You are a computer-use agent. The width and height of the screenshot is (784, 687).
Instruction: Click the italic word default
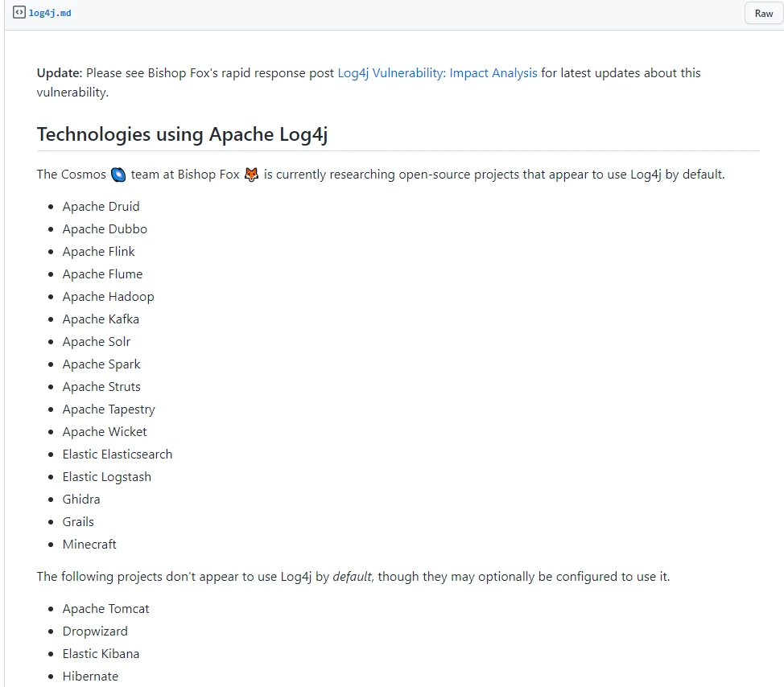pyautogui.click(x=352, y=577)
